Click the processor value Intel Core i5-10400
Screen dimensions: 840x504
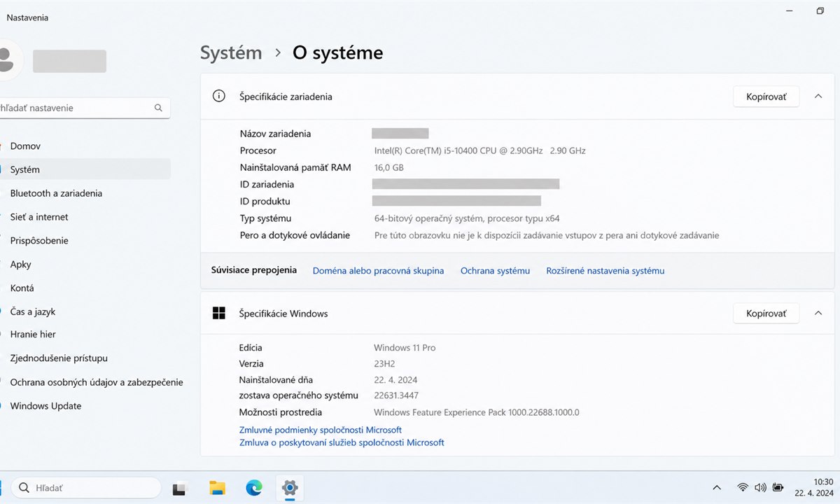[x=479, y=150]
